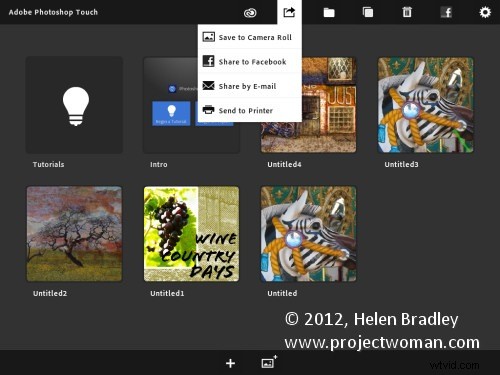This screenshot has width=500, height=375.
Task: Click add image icon in bottom bar
Action: coord(269,362)
